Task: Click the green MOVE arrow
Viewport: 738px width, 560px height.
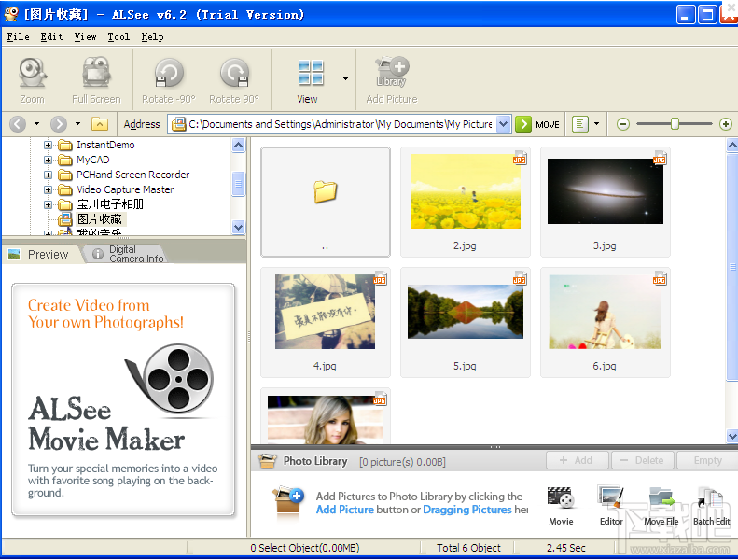Action: (522, 124)
